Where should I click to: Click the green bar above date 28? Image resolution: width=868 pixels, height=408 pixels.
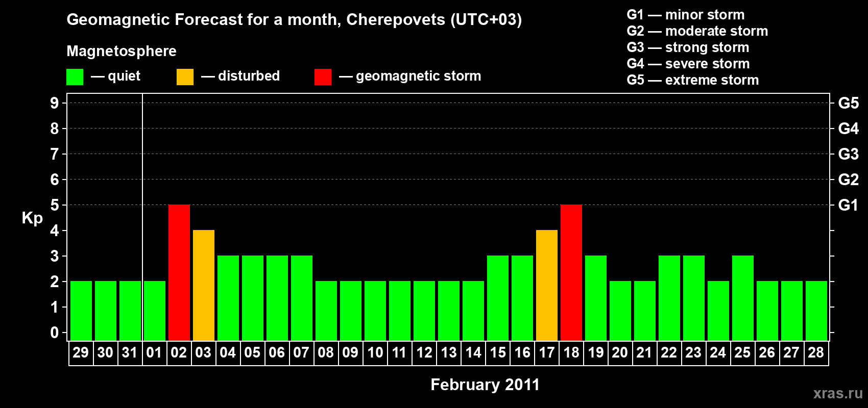(x=816, y=311)
